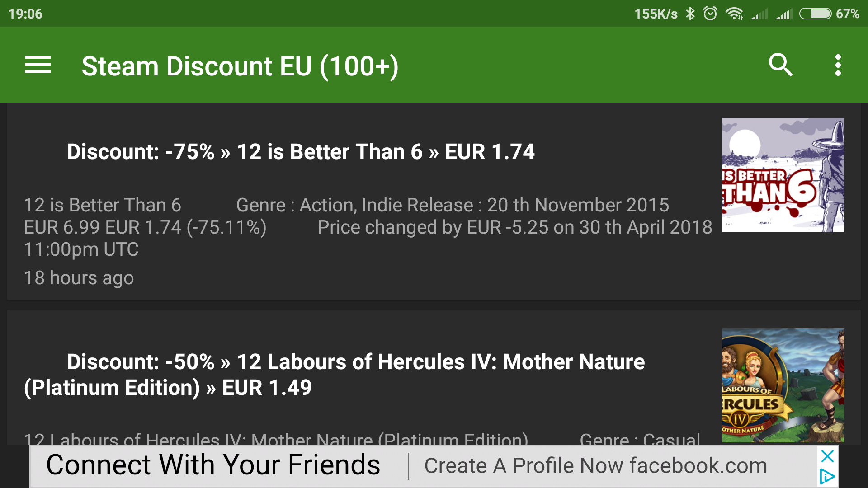The width and height of the screenshot is (868, 488).
Task: Select the 12 is Better Than 6 discount title
Action: 301,152
